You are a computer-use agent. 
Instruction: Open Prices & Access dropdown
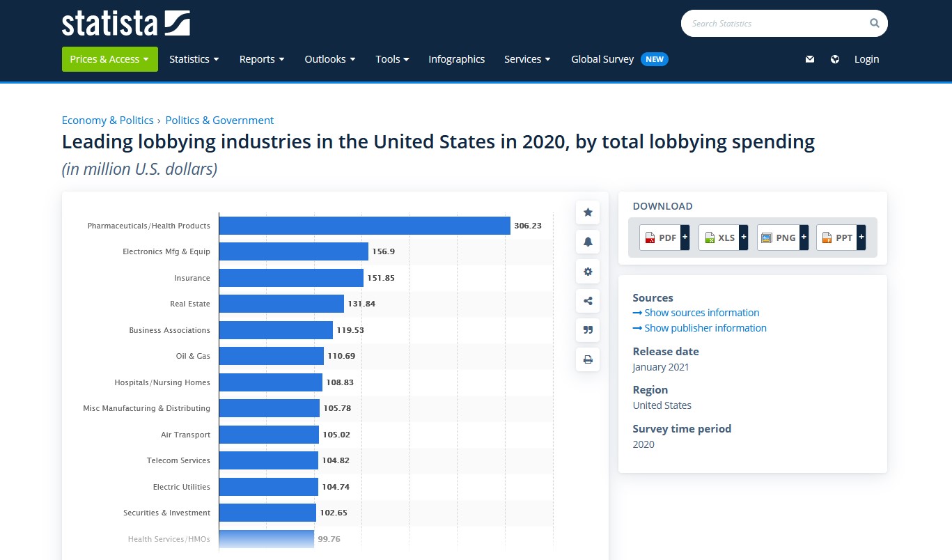tap(110, 59)
